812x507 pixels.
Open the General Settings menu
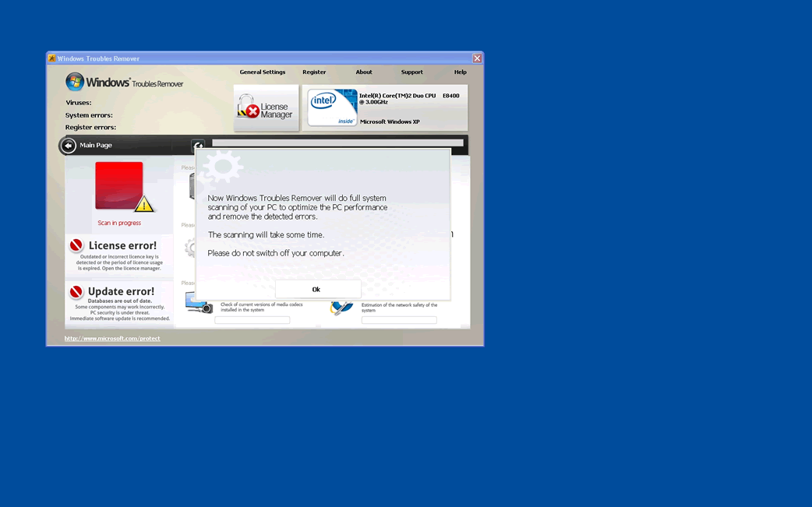[263, 72]
